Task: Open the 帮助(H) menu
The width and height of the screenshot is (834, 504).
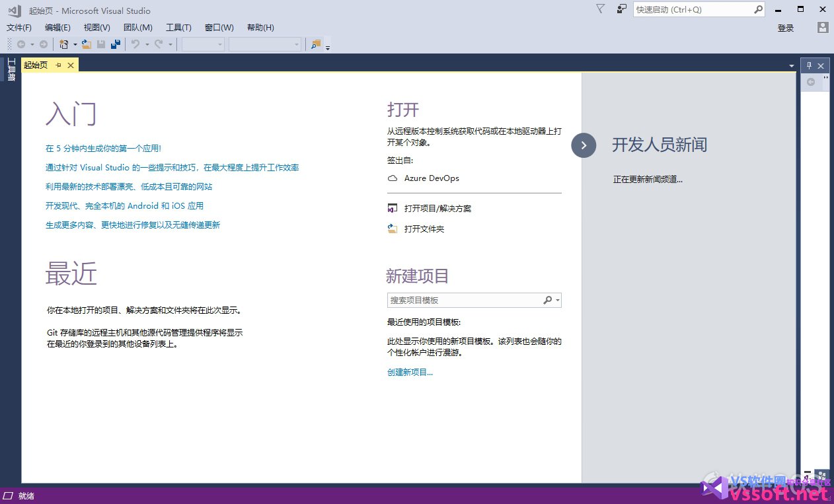Action: (x=260, y=28)
